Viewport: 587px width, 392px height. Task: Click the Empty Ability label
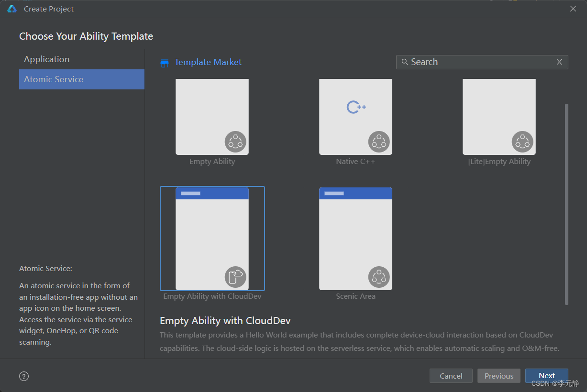(212, 162)
